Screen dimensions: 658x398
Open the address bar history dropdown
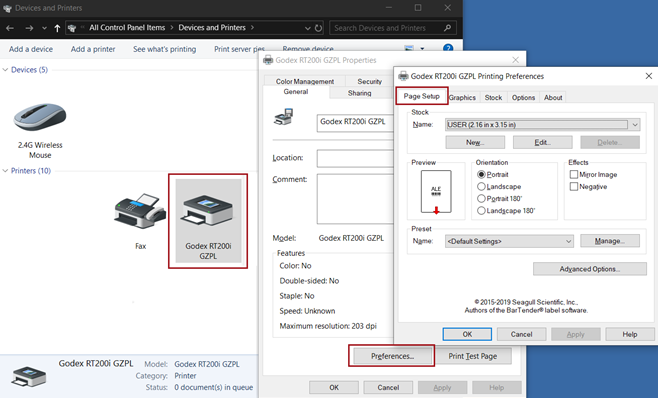click(308, 28)
